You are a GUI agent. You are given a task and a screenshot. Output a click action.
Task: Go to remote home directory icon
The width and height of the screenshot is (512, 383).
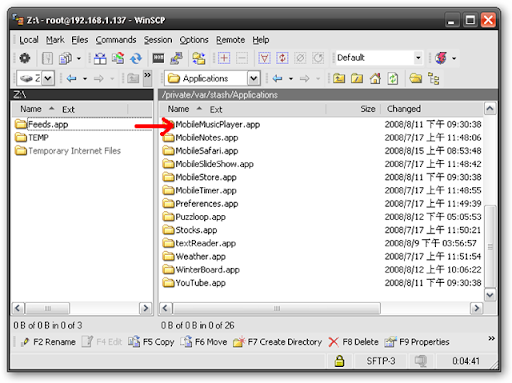point(375,79)
